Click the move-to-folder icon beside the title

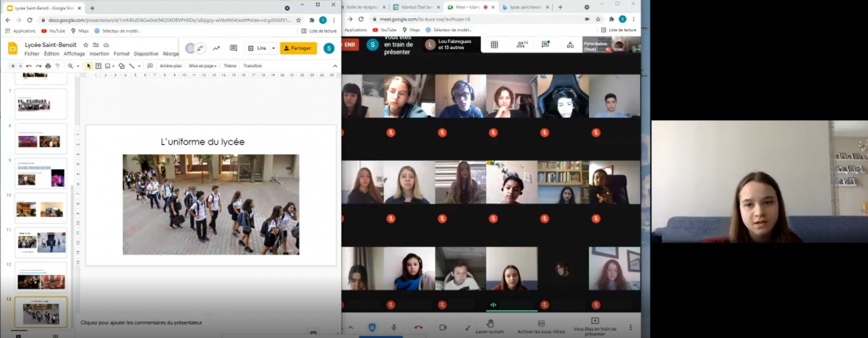tap(95, 44)
